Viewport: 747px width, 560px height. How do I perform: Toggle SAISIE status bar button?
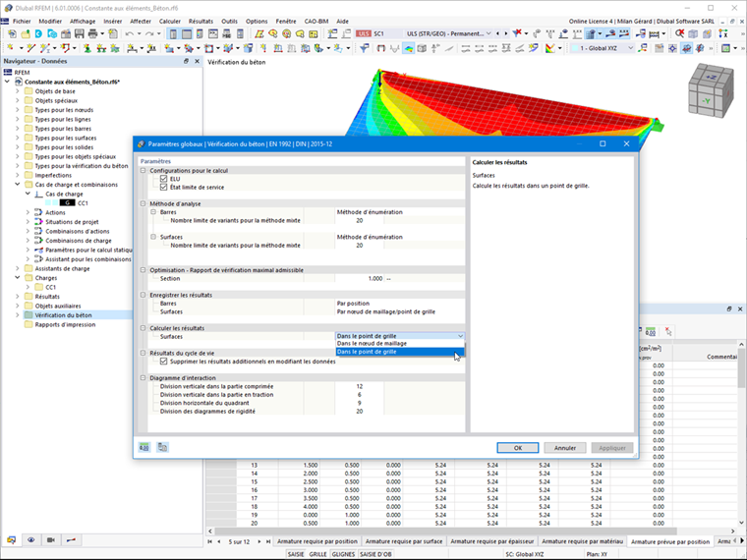[296, 554]
